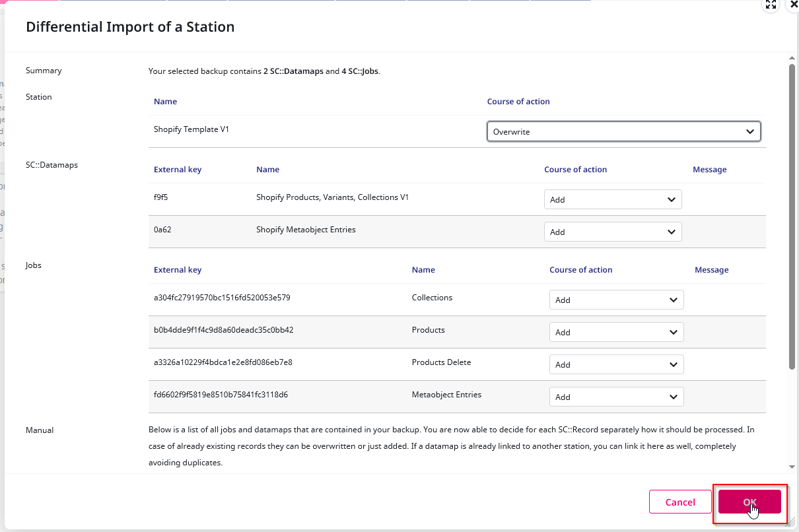The width and height of the screenshot is (799, 532).
Task: Open the course of action dropdown for Products Delete job
Action: click(x=616, y=364)
